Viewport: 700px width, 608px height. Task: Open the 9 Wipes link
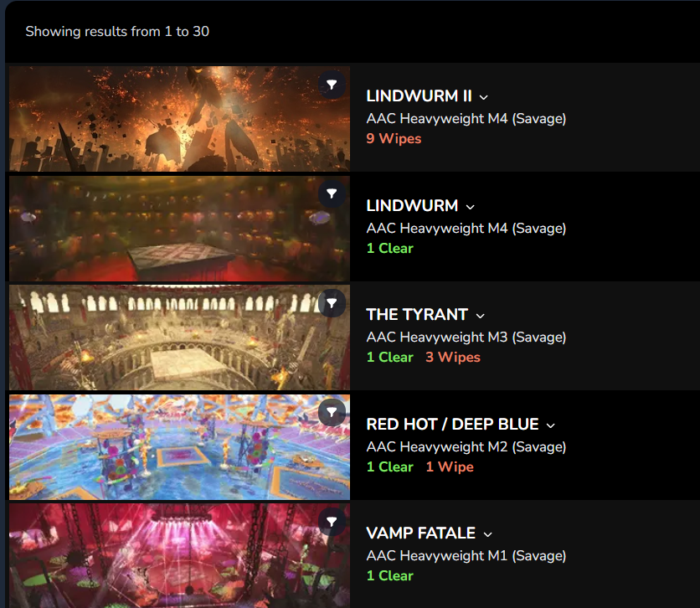pyautogui.click(x=394, y=138)
